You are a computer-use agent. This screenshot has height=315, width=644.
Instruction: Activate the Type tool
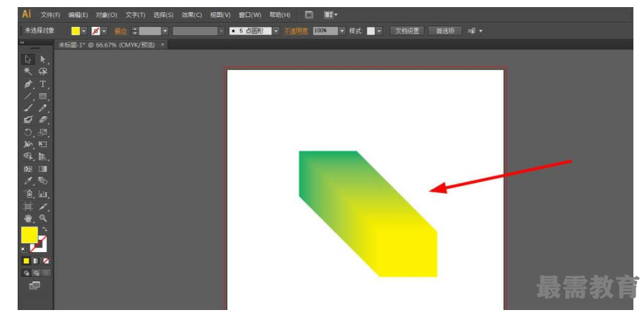click(x=43, y=84)
